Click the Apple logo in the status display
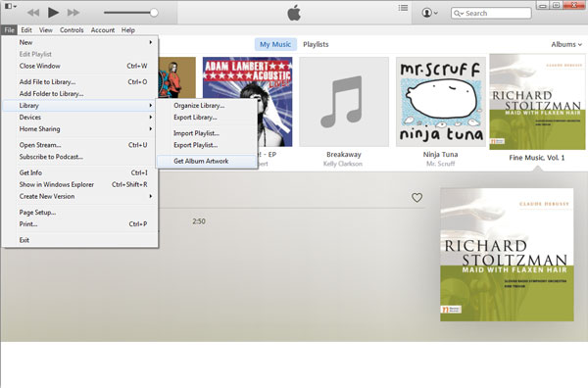 point(294,13)
